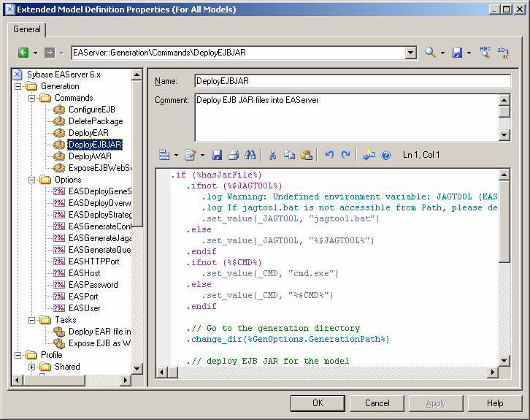Expand the Shared folder
The height and width of the screenshot is (420, 530).
click(32, 367)
